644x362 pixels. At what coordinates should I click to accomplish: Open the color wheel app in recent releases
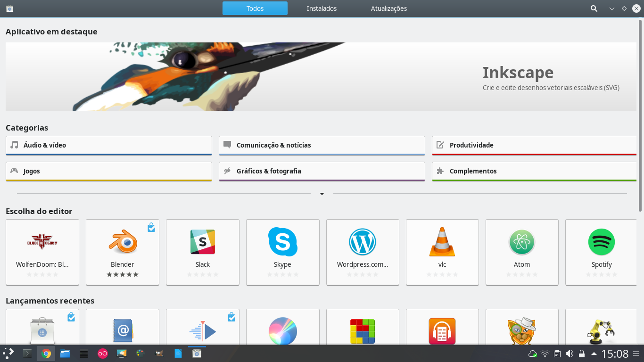click(283, 327)
